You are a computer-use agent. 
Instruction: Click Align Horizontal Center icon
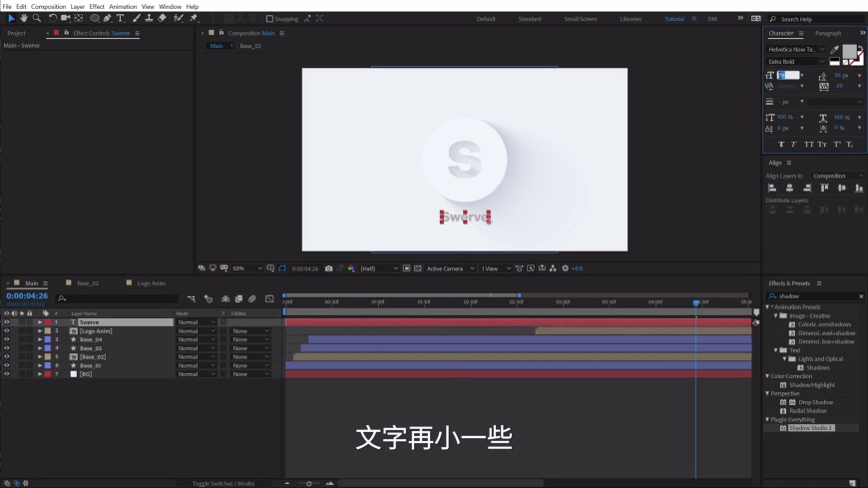click(789, 189)
